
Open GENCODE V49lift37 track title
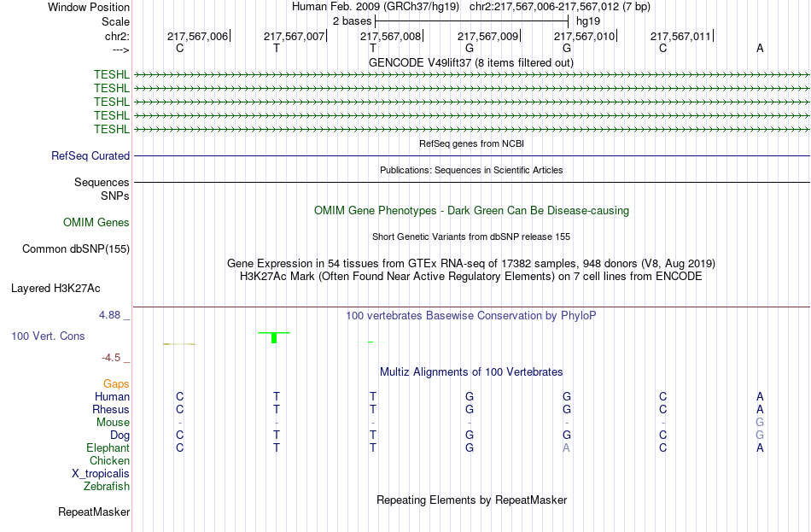[x=470, y=62]
